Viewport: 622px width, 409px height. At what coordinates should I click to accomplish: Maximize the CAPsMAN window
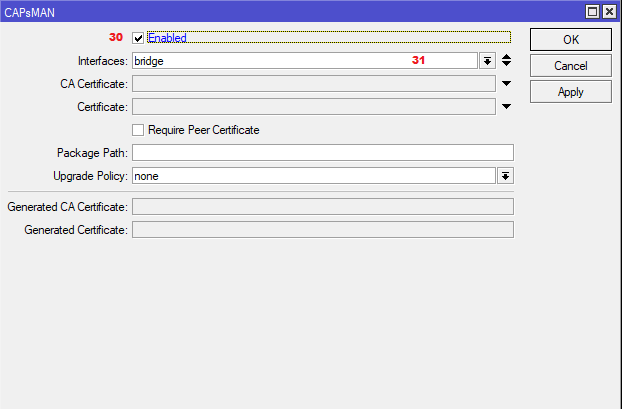[593, 12]
